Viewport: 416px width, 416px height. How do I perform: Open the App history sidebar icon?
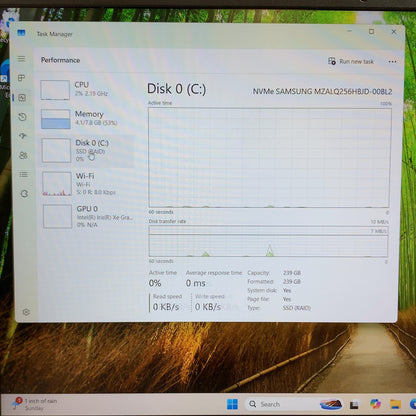coord(22,117)
